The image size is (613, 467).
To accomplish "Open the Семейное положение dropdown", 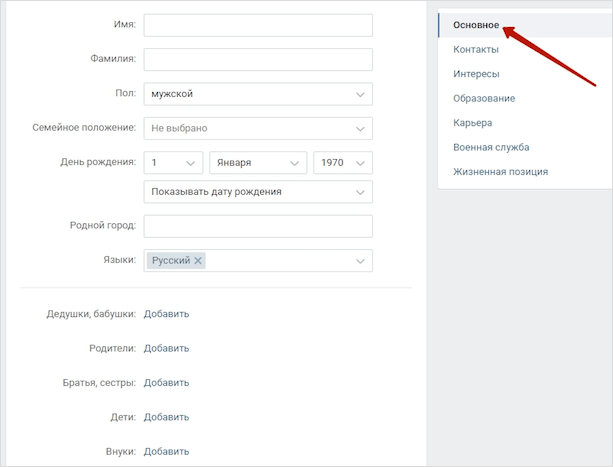I will (x=258, y=129).
